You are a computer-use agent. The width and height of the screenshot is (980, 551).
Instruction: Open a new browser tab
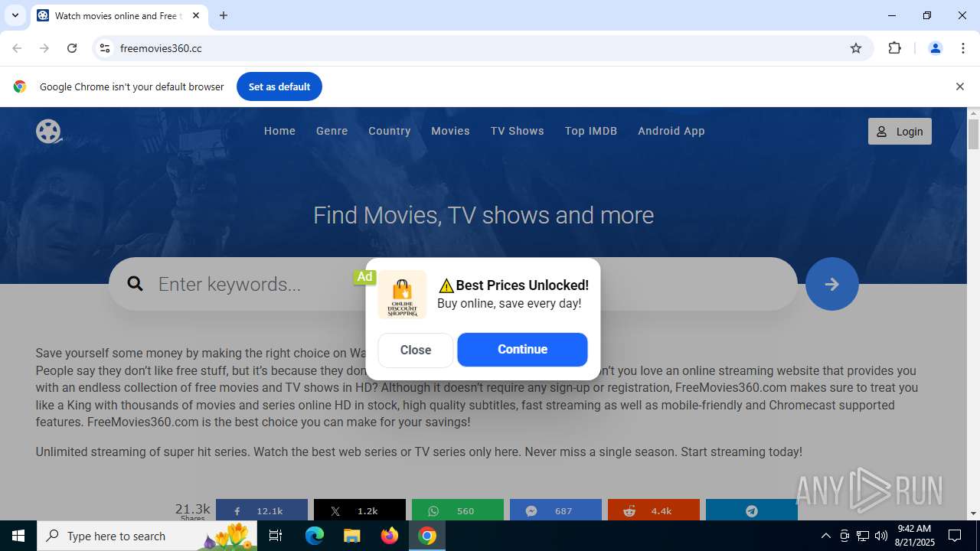point(224,15)
